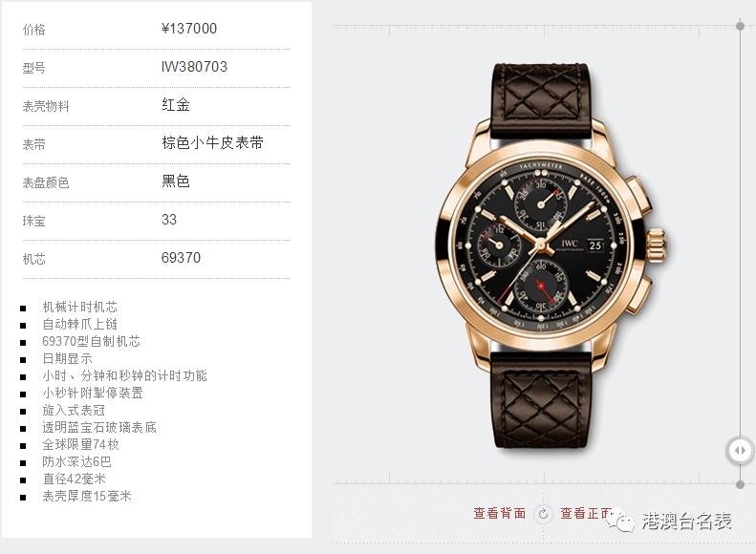The height and width of the screenshot is (554, 756).
Task: Click the price value ¥137000
Action: pos(189,29)
